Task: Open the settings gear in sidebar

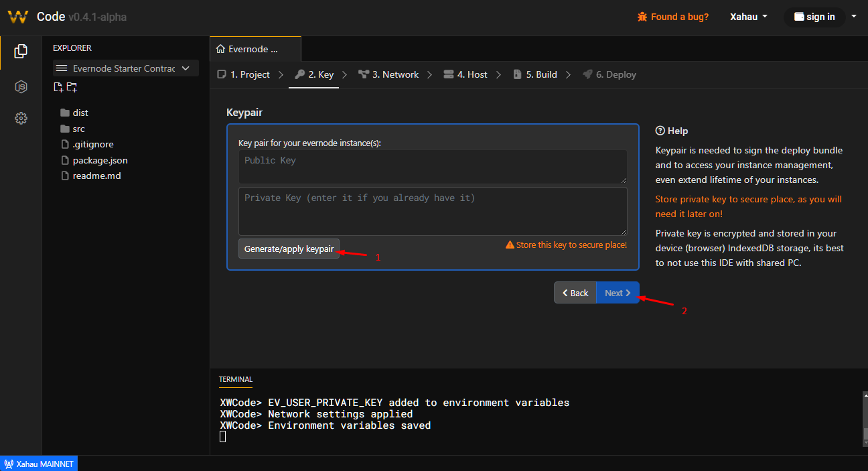Action: tap(21, 119)
